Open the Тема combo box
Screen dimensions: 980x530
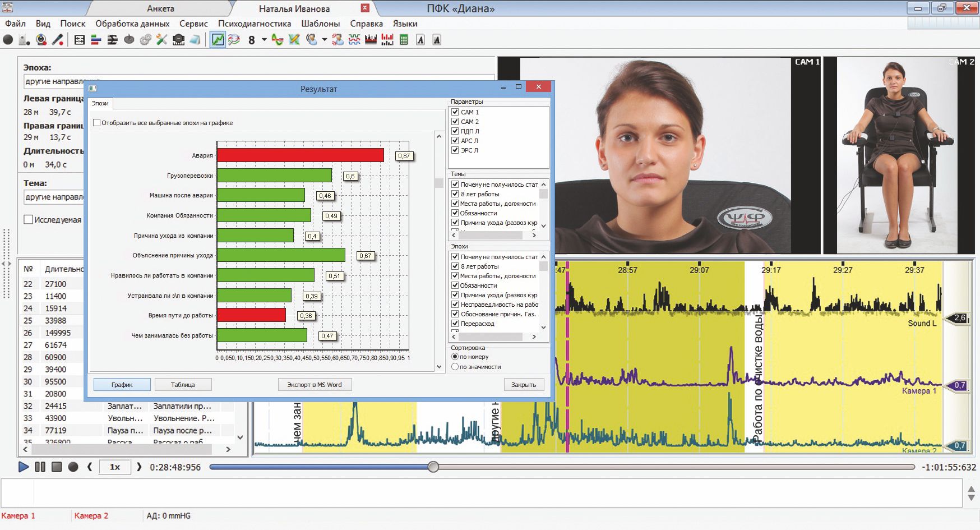(54, 197)
